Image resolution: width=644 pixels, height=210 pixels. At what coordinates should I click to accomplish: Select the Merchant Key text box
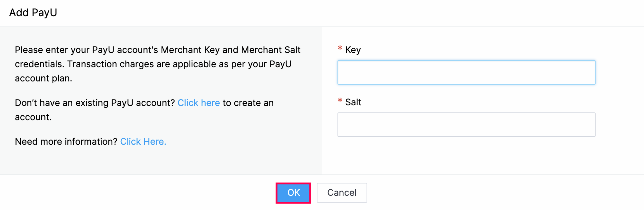466,72
